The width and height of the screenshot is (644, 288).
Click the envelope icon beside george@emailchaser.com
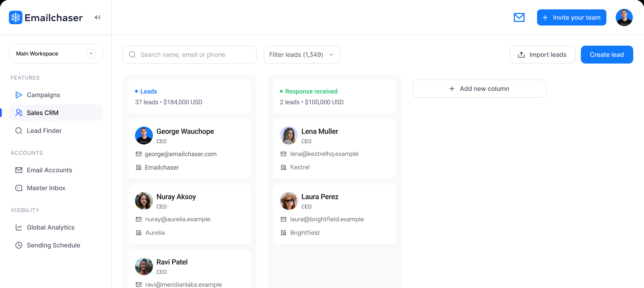pyautogui.click(x=139, y=154)
